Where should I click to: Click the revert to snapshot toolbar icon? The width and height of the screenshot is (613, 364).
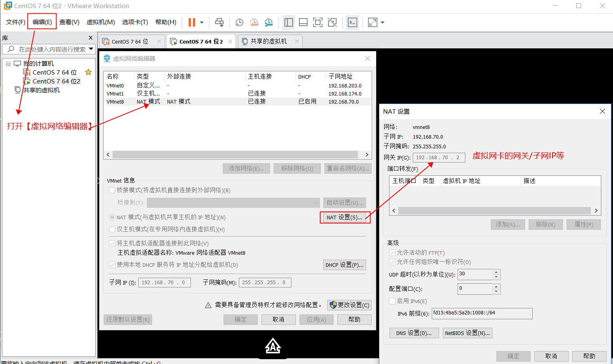(x=254, y=23)
